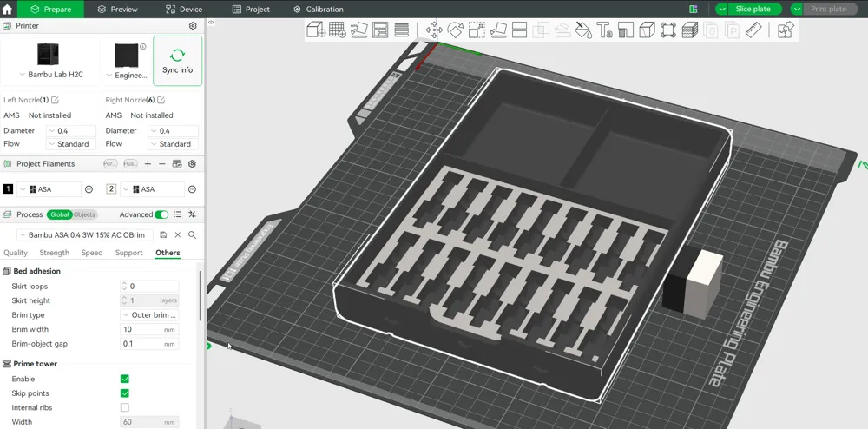
Task: Switch process scope to Objects
Action: click(84, 214)
